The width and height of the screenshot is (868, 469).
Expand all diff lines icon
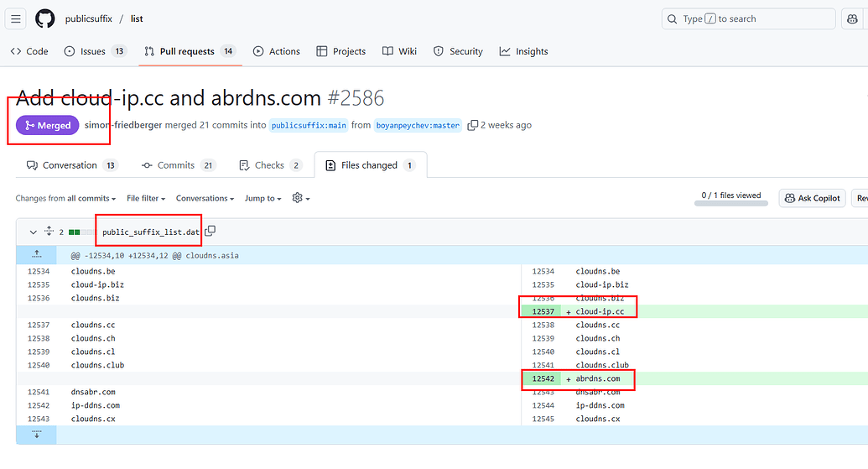(49, 231)
